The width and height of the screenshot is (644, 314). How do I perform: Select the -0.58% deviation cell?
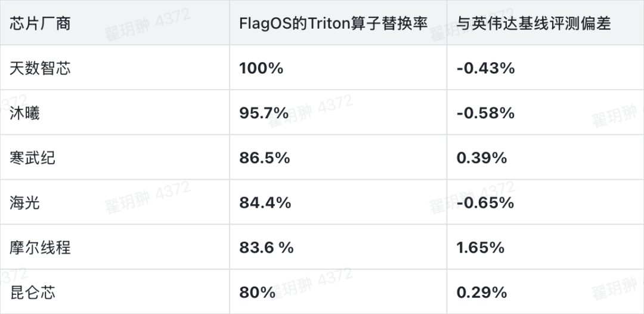tap(485, 113)
